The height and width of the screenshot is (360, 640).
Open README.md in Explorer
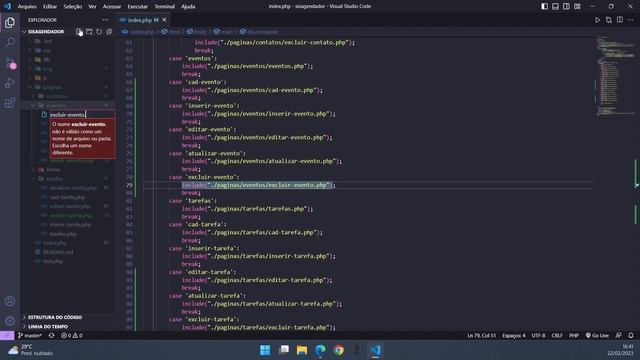tap(58, 252)
